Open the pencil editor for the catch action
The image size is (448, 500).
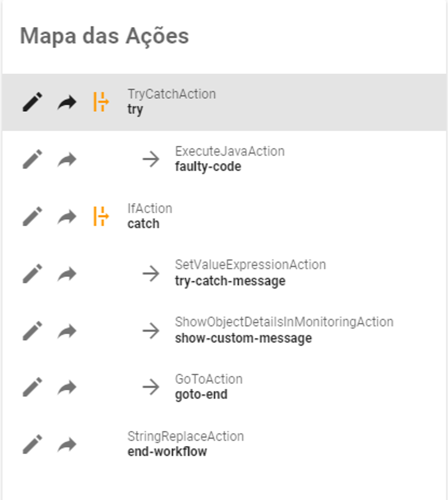click(32, 217)
